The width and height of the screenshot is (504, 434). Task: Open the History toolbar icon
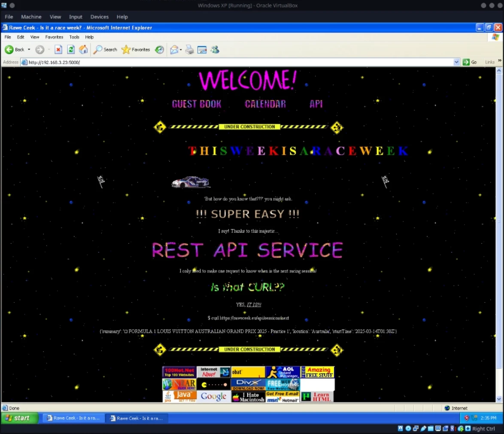[159, 50]
